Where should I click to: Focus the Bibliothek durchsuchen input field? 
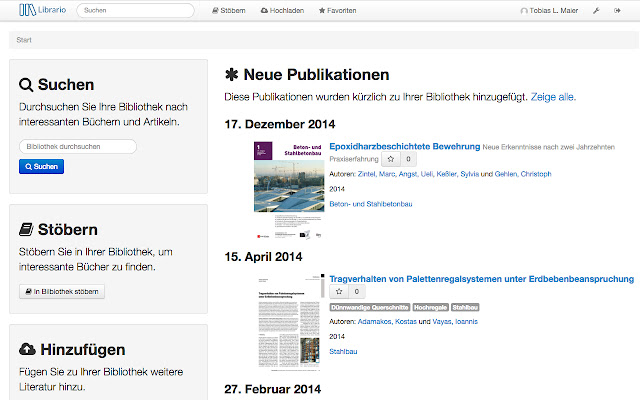(x=78, y=147)
